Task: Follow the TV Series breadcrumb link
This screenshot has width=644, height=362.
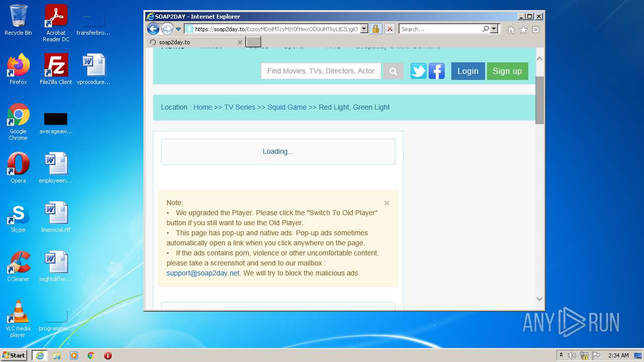Action: 239,107
